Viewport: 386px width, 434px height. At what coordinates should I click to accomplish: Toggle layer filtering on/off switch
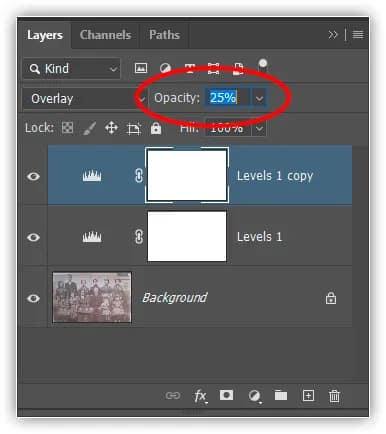(263, 65)
